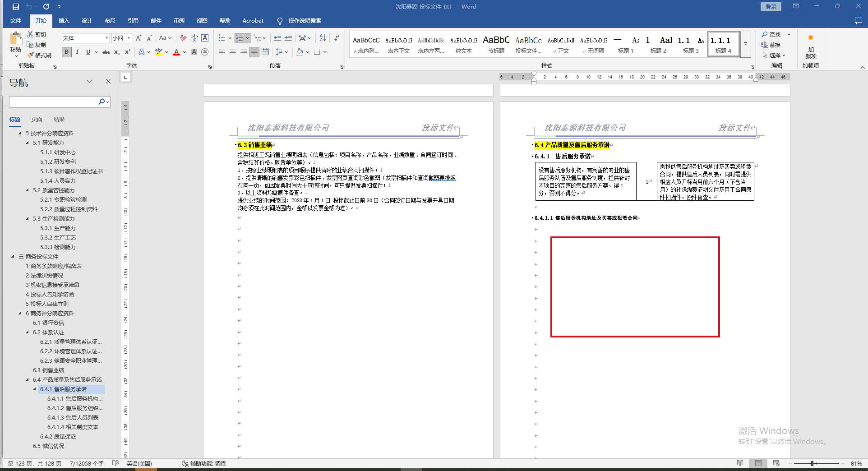
Task: Collapse the 6.2 体系认证 tree node
Action: (x=27, y=332)
